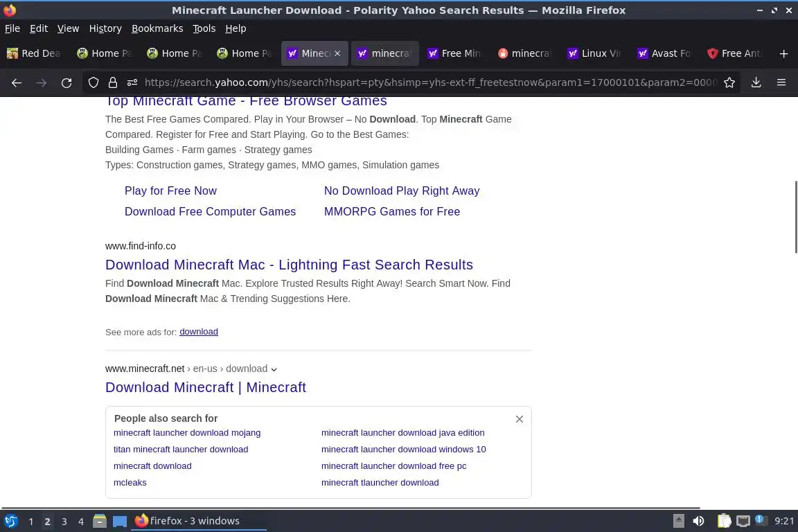Open the Help menu
The image size is (798, 532).
[236, 28]
